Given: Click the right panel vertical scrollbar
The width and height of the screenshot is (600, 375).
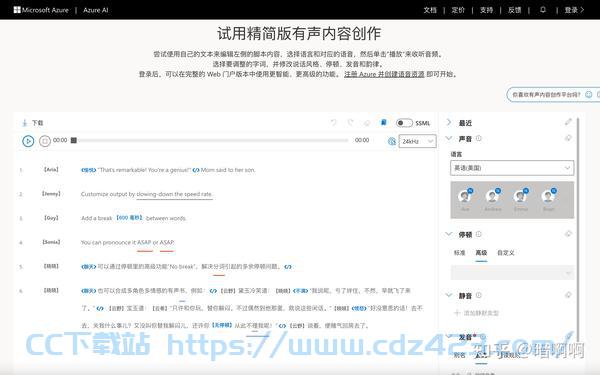Looking at the screenshot, I should (x=577, y=230).
